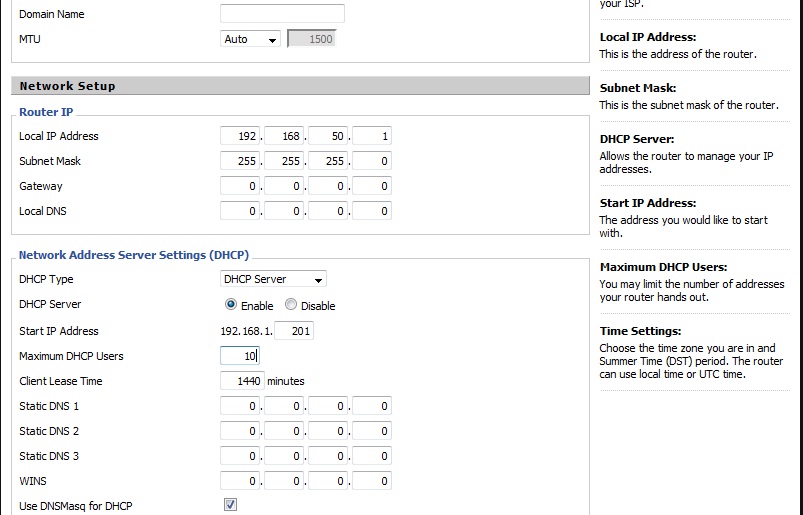Viewport: 803px width, 515px height.
Task: Click Static DNS 2 fourth octet field
Action: [372, 431]
